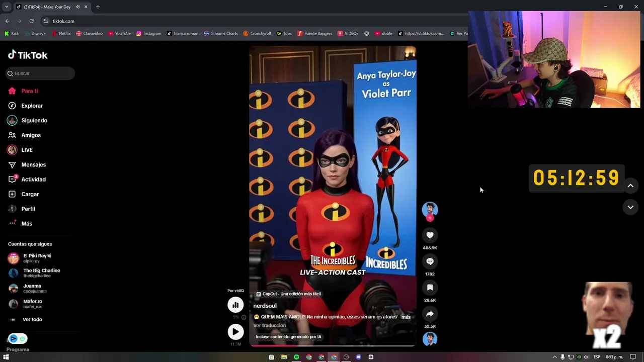Open the Kick bookmark
Image resolution: width=644 pixels, height=362 pixels.
click(12, 34)
